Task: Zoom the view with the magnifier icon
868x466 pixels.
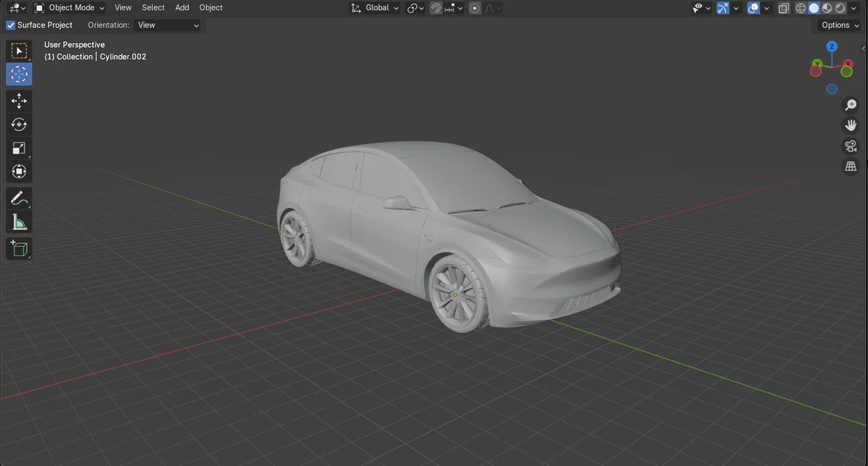Action: coord(851,104)
